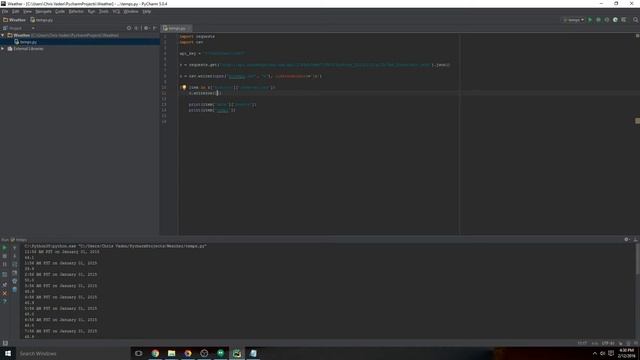This screenshot has width=640, height=360.
Task: Open File Explorer from the taskbar
Action: click(x=171, y=353)
